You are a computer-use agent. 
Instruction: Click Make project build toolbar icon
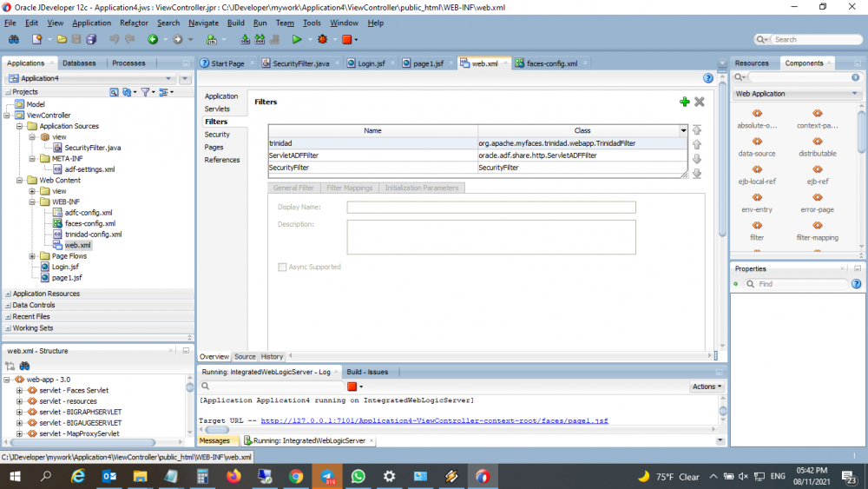[x=245, y=39]
